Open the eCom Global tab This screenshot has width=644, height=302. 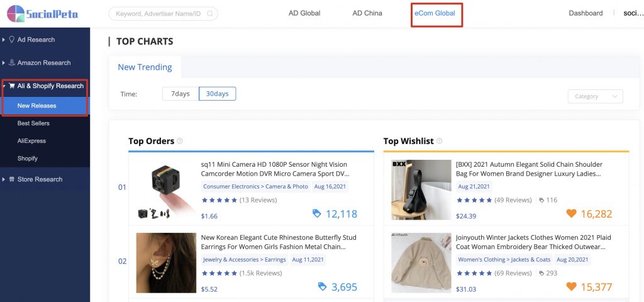(435, 13)
